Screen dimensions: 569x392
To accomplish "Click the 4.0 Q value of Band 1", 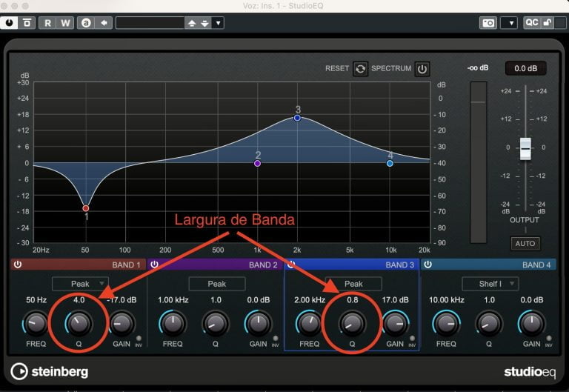I will point(79,300).
